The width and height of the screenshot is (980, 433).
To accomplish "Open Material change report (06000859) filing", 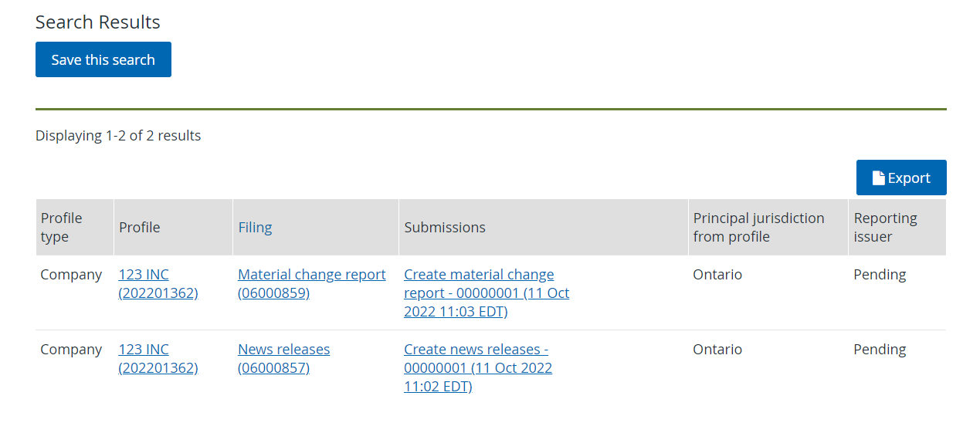I will pos(312,283).
